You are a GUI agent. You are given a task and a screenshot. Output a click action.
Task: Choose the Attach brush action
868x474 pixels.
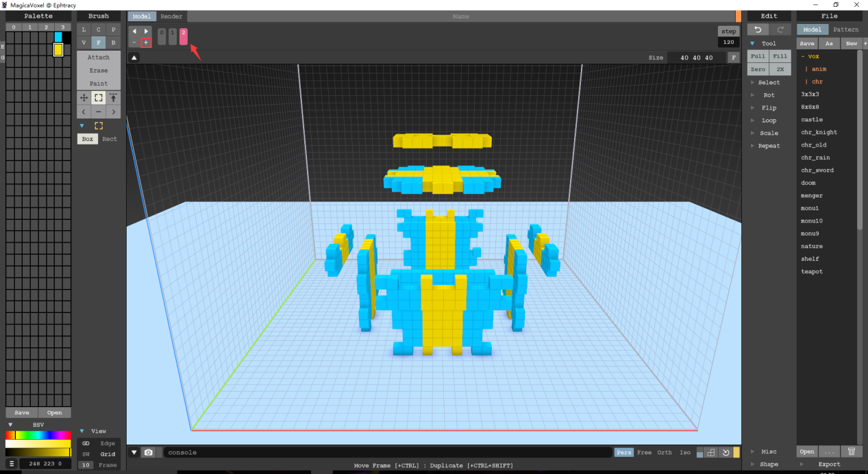99,58
